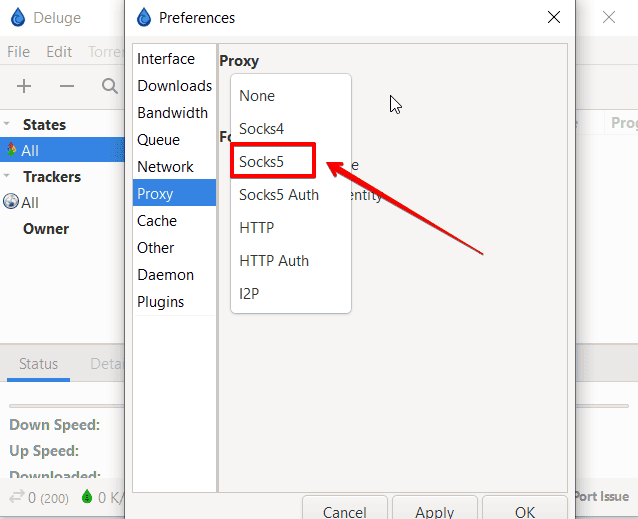
Task: Collapse the Trackers filter group
Action: (8, 176)
